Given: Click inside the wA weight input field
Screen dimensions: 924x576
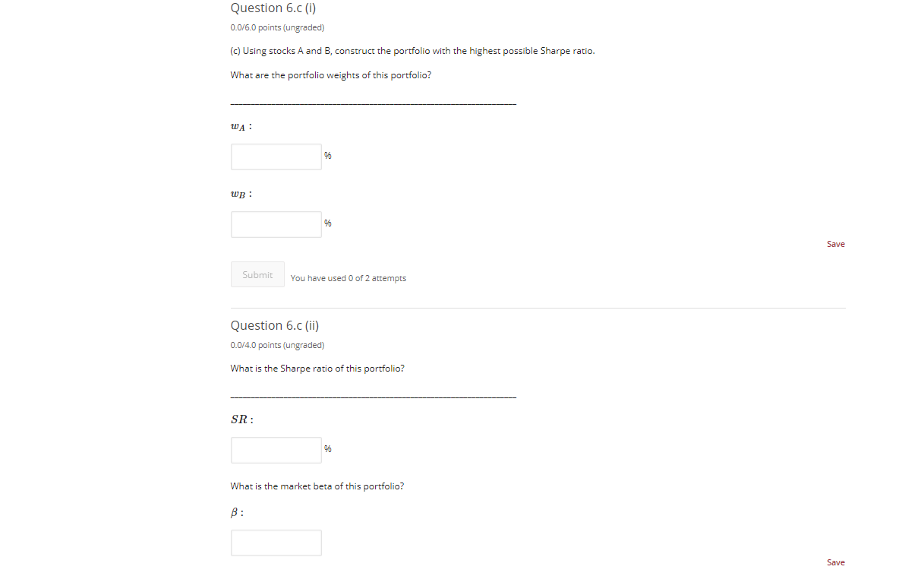Looking at the screenshot, I should [276, 157].
